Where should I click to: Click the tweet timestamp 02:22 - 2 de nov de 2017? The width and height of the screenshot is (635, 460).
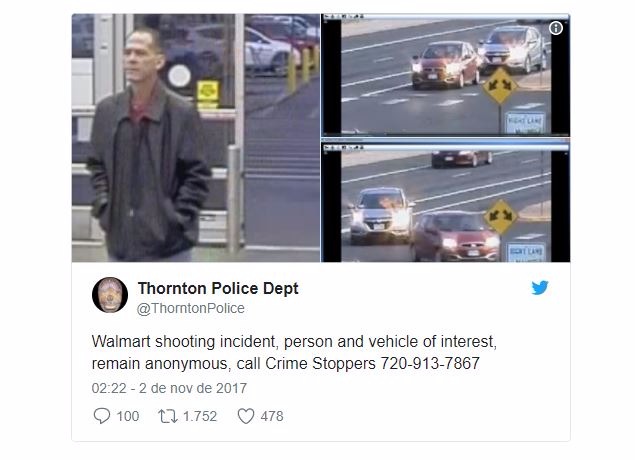[x=169, y=388]
